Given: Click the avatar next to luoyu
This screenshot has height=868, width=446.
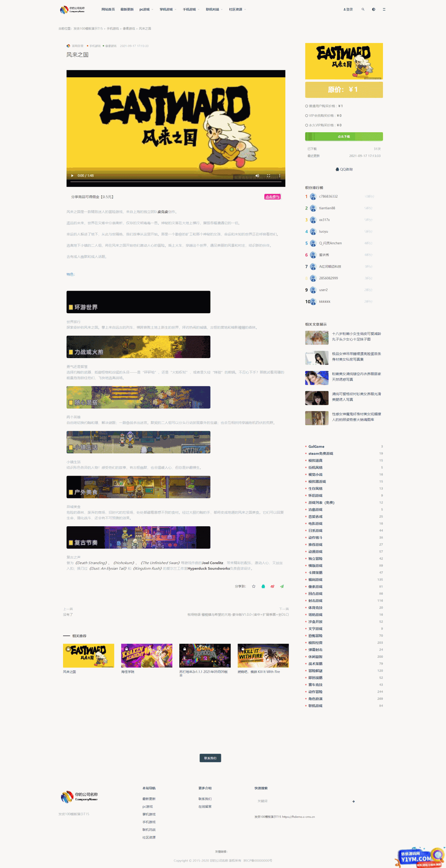Looking at the screenshot, I should [313, 232].
